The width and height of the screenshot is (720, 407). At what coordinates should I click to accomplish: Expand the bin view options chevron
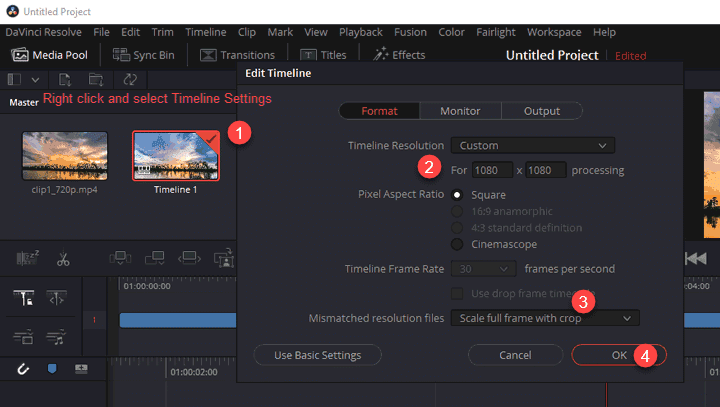[x=35, y=80]
